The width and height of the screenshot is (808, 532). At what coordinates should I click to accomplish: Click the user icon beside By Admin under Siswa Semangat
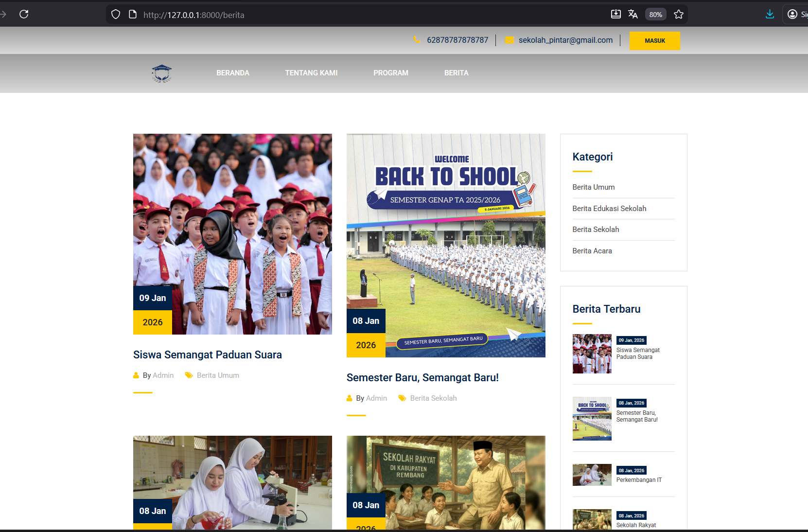pos(136,375)
